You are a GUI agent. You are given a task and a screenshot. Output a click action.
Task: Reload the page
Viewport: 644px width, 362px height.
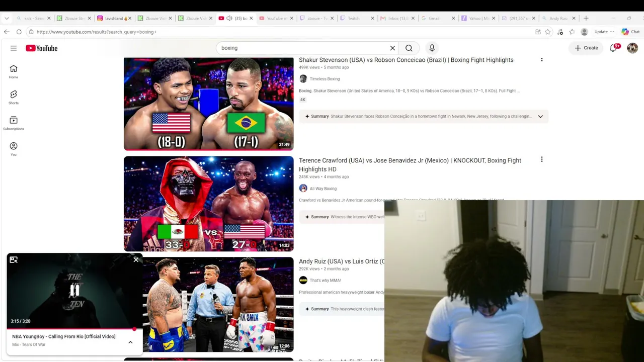(x=19, y=32)
